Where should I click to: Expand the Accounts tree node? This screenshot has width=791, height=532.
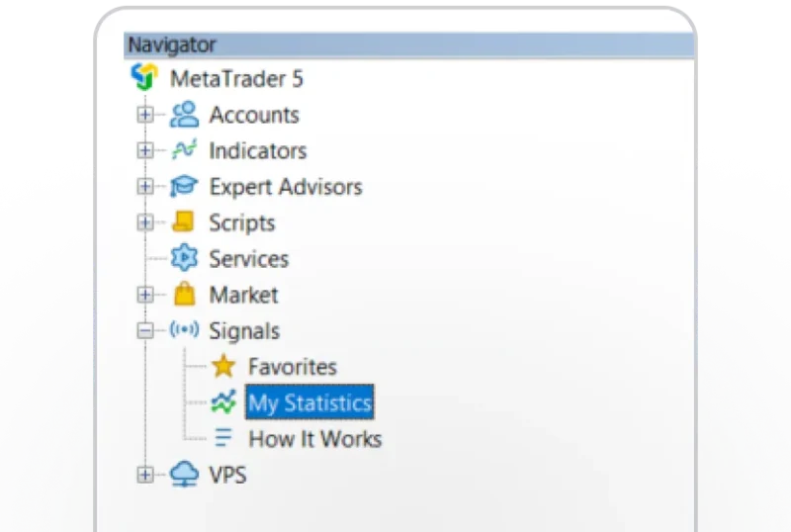[145, 115]
